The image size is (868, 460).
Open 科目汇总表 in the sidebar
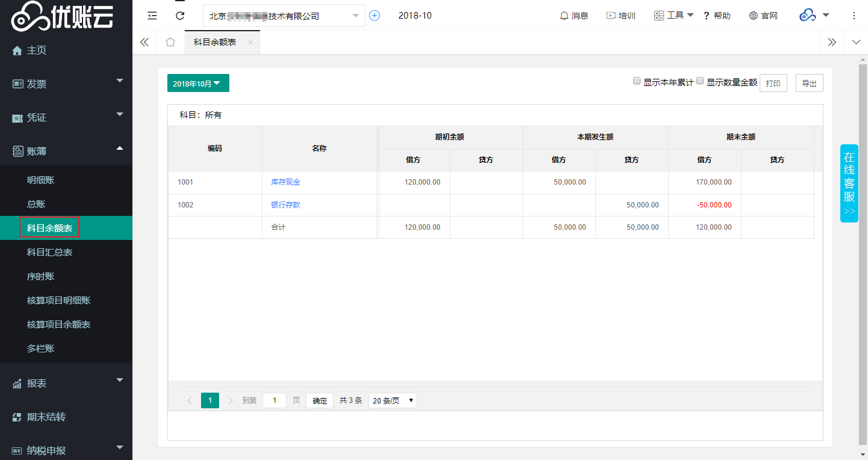click(x=66, y=253)
